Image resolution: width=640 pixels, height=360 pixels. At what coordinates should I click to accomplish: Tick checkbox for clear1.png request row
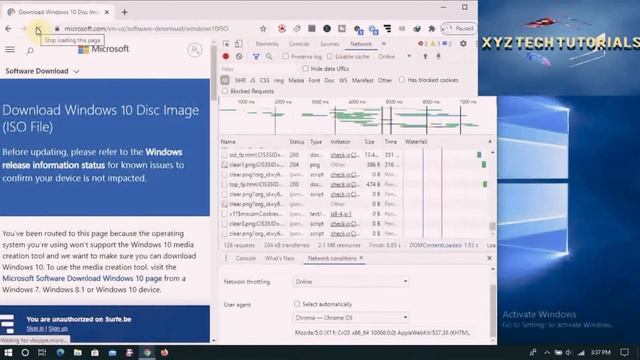pyautogui.click(x=224, y=164)
